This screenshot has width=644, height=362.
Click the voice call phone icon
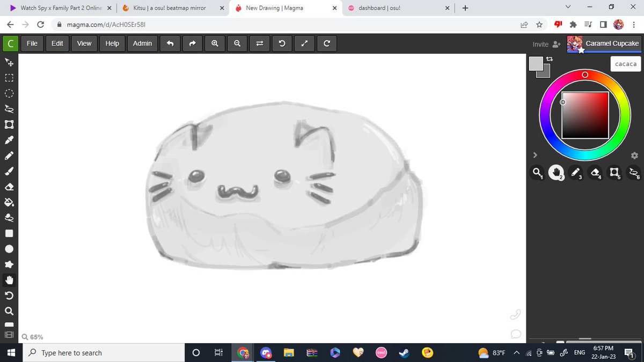tap(515, 314)
